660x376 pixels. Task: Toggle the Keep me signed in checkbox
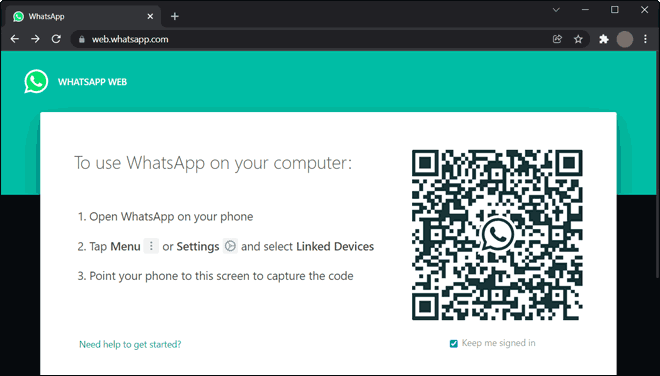453,344
